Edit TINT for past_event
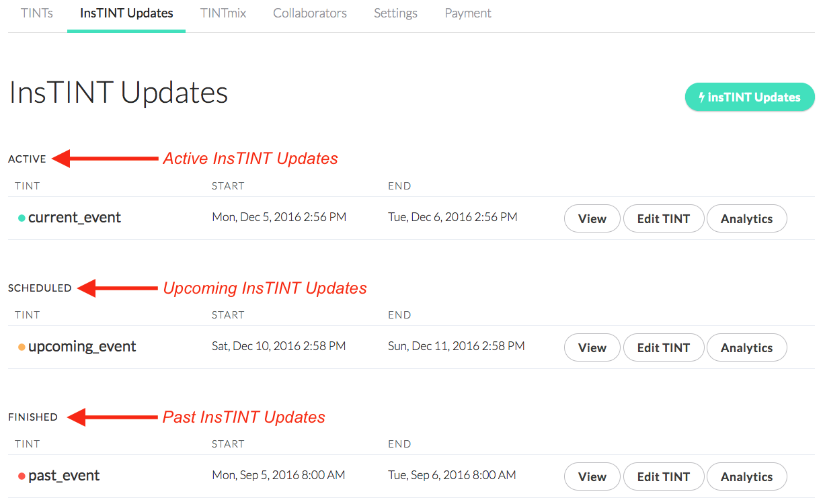Screen dimensions: 823x504 click(664, 476)
